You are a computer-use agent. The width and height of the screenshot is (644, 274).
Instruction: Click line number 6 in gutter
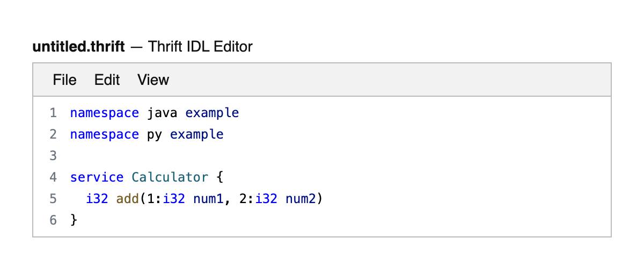(x=53, y=220)
